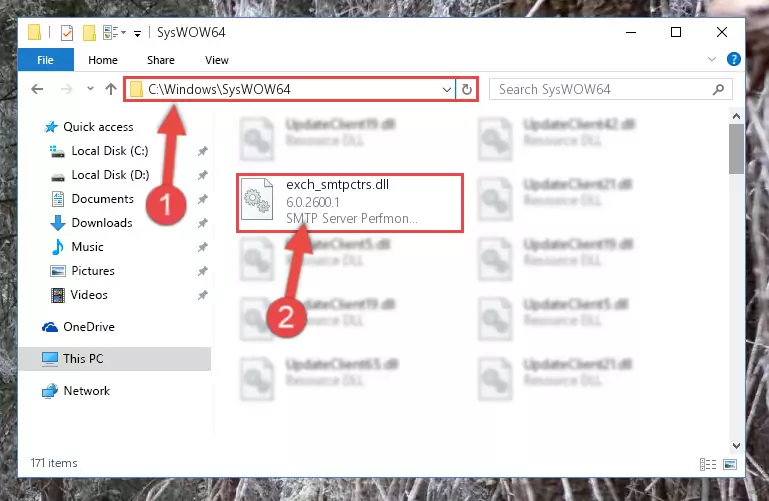The image size is (769, 501).
Task: Switch to the Home ribbon tab
Action: click(x=103, y=60)
